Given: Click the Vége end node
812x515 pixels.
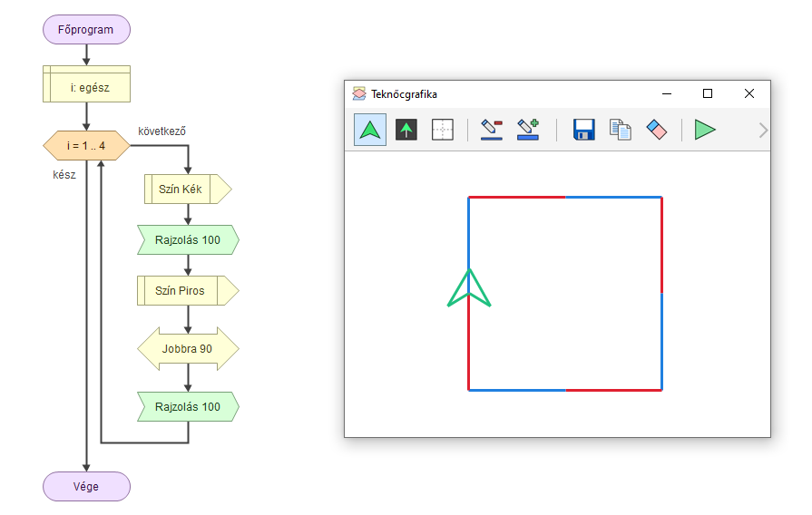Looking at the screenshot, I should click(x=86, y=486).
